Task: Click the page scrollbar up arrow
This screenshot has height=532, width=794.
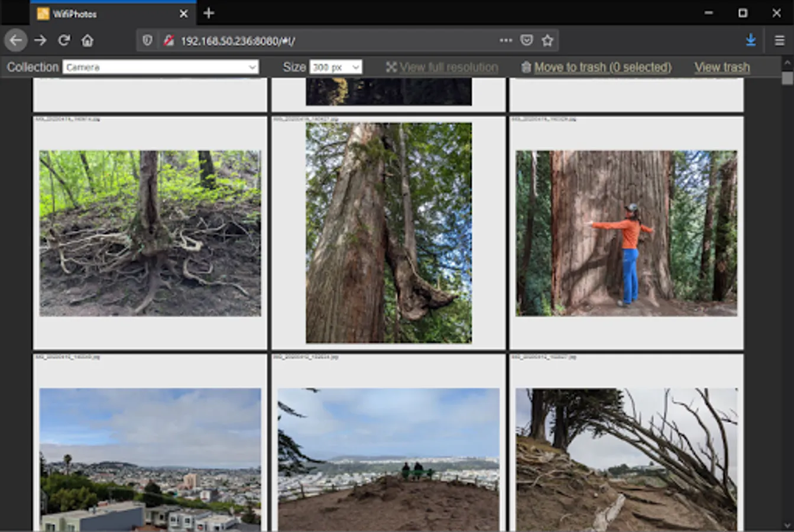Action: pyautogui.click(x=787, y=62)
